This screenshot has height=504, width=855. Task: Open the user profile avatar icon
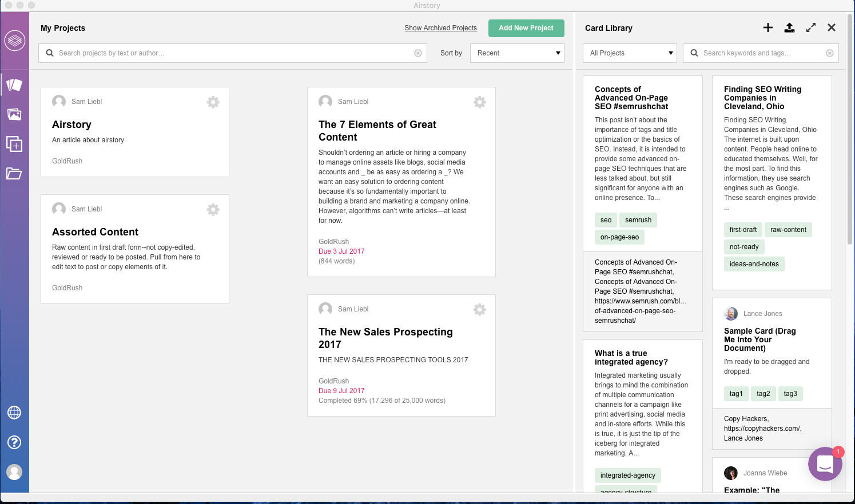[15, 472]
